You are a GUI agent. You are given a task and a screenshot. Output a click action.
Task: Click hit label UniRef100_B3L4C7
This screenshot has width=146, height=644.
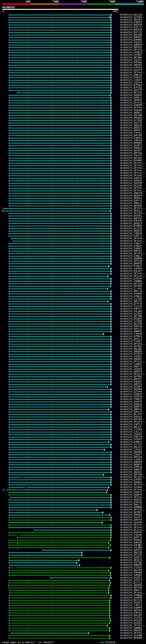[131, 271]
